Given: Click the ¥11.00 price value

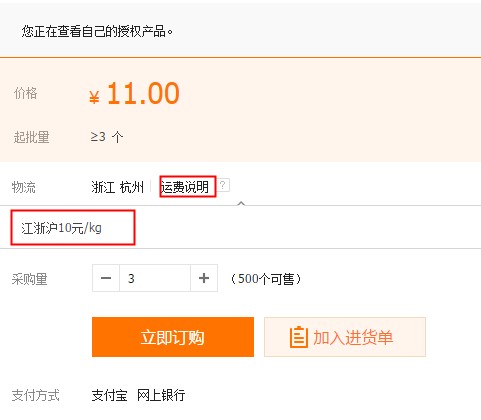Looking at the screenshot, I should [134, 94].
